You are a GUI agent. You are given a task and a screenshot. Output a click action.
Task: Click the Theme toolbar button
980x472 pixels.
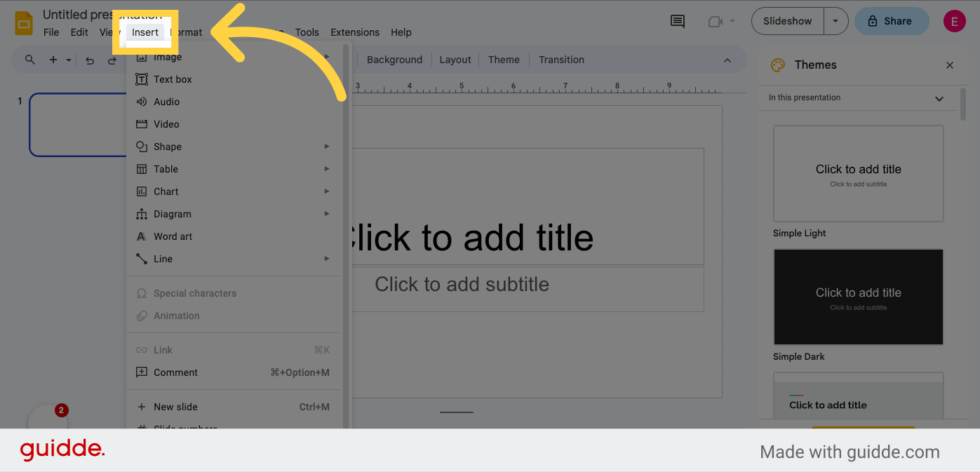[504, 60]
